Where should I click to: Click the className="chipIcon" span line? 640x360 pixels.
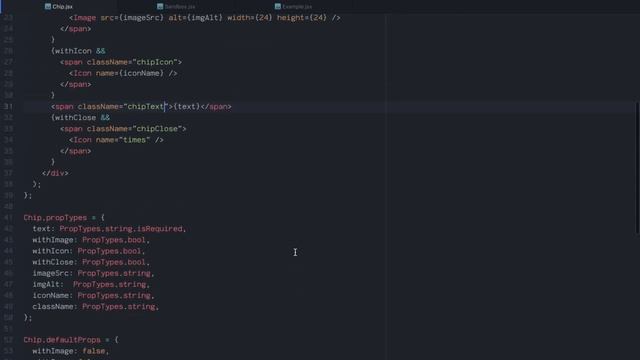pos(121,62)
